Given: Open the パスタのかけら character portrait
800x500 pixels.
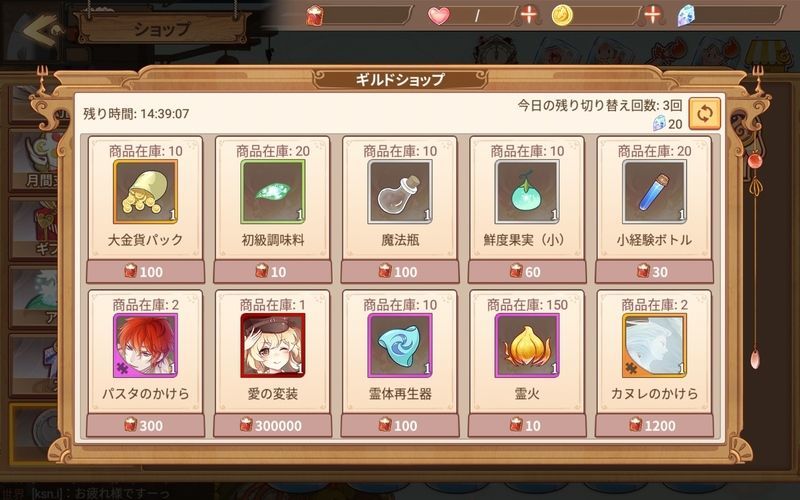Looking at the screenshot, I should click(145, 345).
